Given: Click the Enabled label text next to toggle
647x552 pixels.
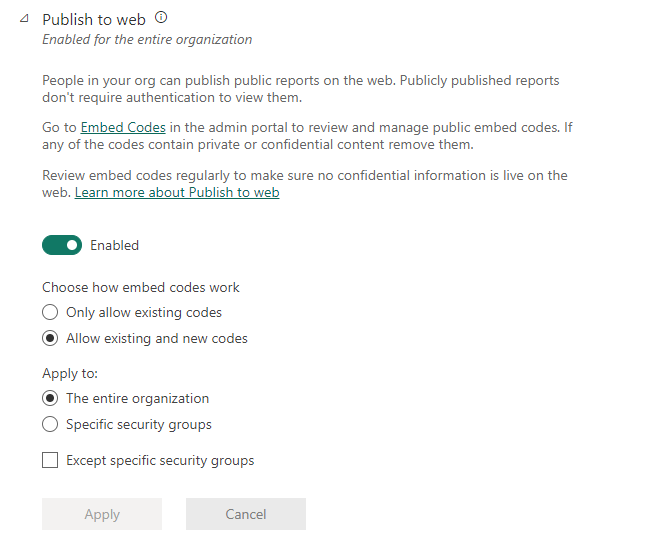Looking at the screenshot, I should coord(114,245).
